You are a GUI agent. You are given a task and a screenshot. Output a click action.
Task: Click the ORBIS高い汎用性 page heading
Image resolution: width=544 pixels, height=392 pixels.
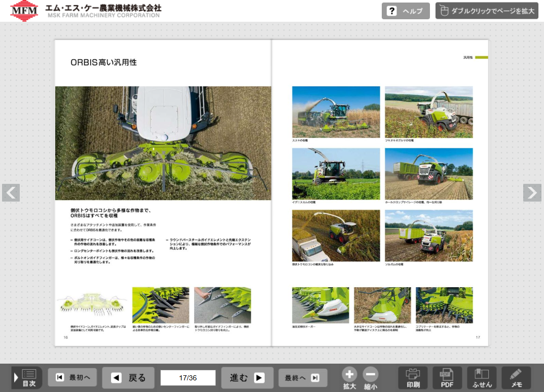103,62
